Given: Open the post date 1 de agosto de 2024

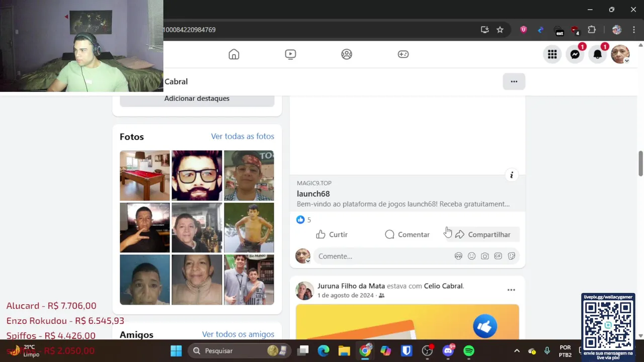Looking at the screenshot, I should click(346, 295).
